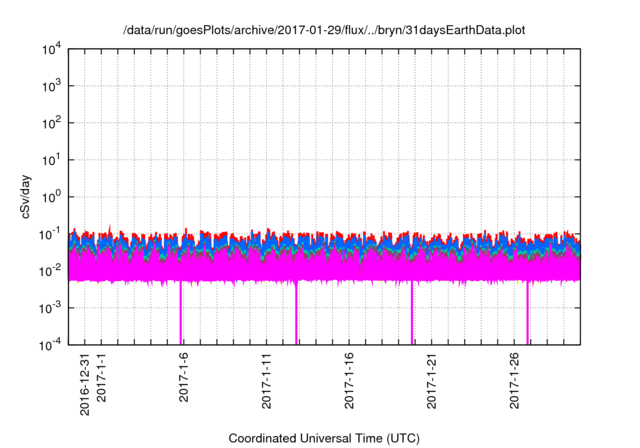Click the 2016-12-31 date tick label
640x448 pixels.
[84, 384]
